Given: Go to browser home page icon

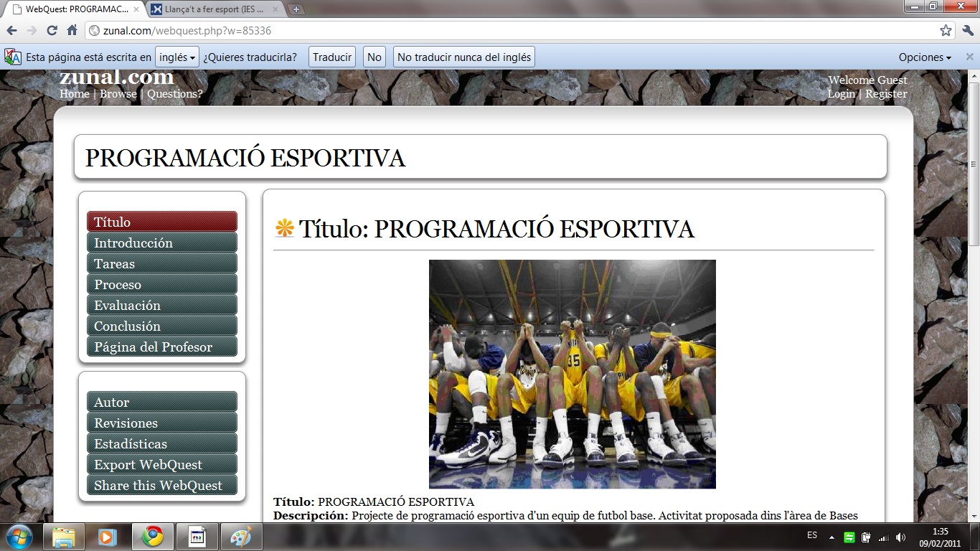Looking at the screenshot, I should [72, 31].
